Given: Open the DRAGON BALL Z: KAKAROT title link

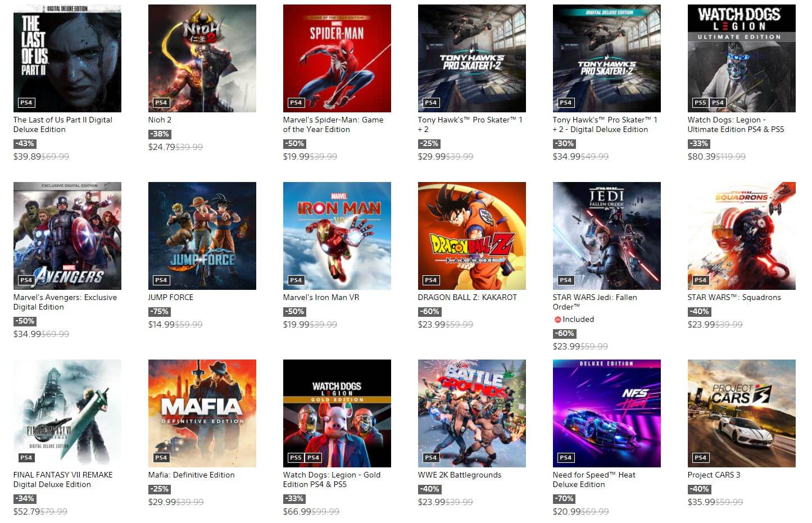Looking at the screenshot, I should (468, 297).
